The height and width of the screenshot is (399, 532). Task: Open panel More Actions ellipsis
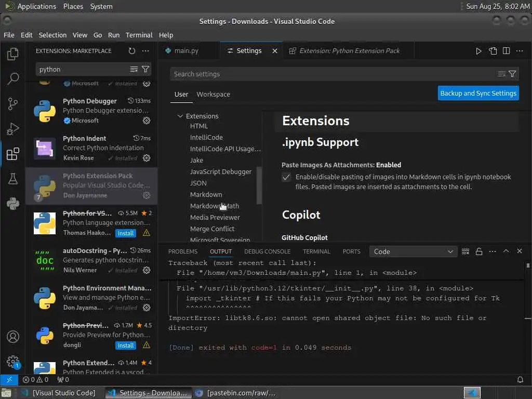pyautogui.click(x=493, y=251)
